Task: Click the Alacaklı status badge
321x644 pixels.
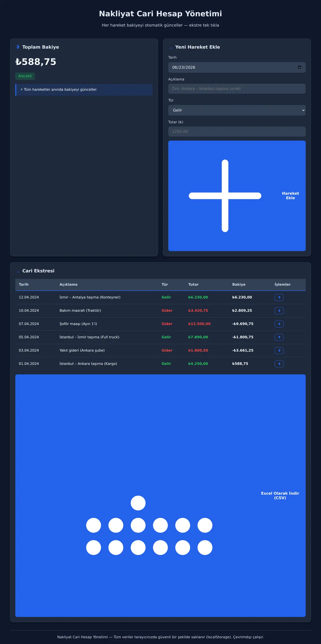Action: click(25, 76)
